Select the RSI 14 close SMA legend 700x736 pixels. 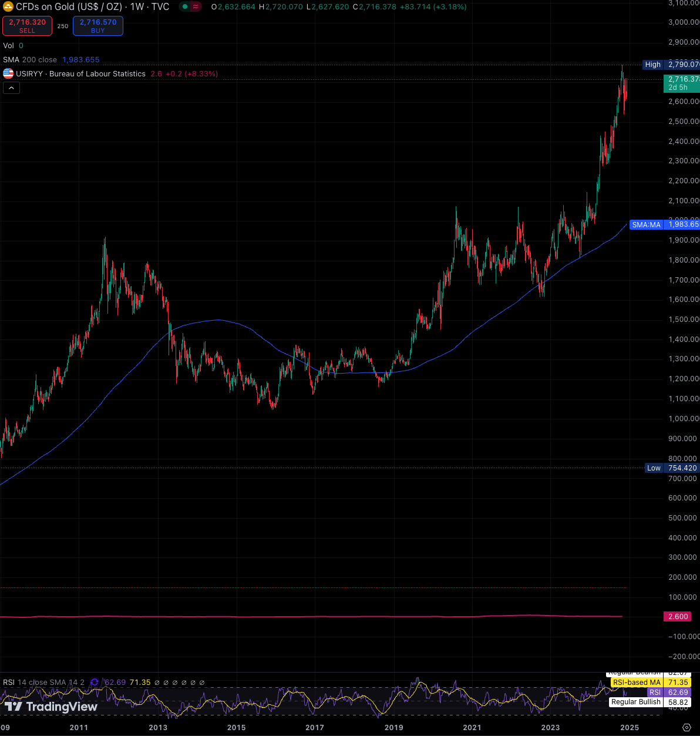43,683
